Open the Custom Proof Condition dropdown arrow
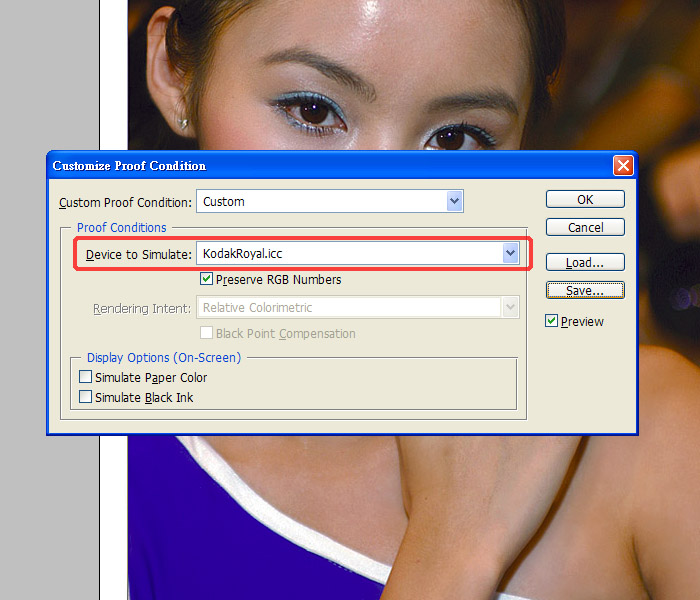 point(455,201)
